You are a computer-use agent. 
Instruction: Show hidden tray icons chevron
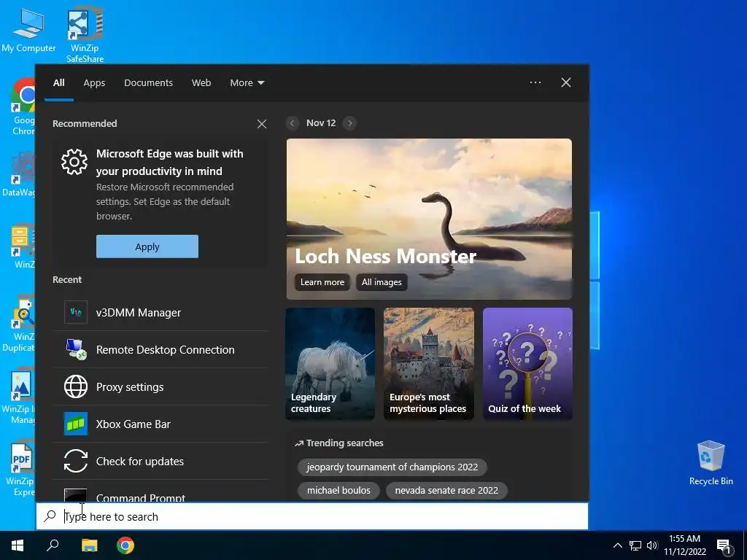(617, 545)
